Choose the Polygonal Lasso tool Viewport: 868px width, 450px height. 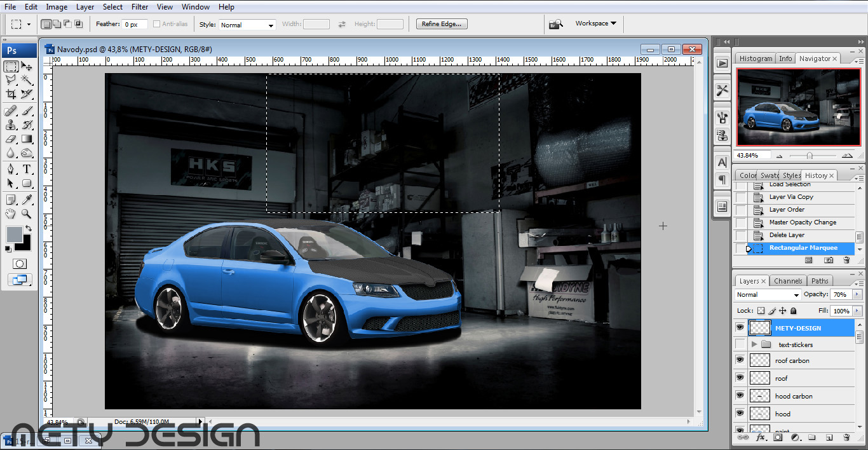tap(11, 80)
